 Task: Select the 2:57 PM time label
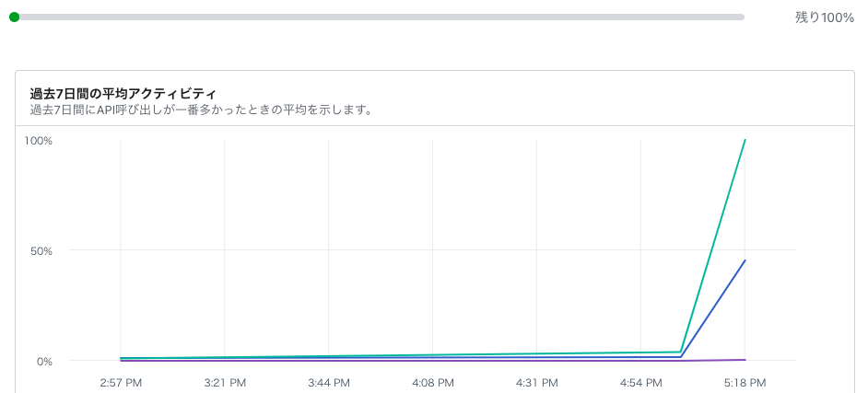[121, 381]
